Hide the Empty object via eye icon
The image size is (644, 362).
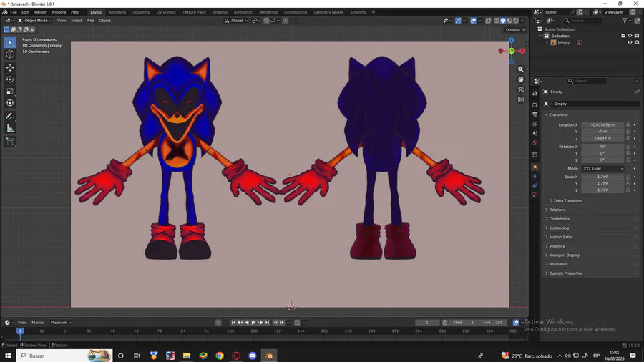(630, 42)
